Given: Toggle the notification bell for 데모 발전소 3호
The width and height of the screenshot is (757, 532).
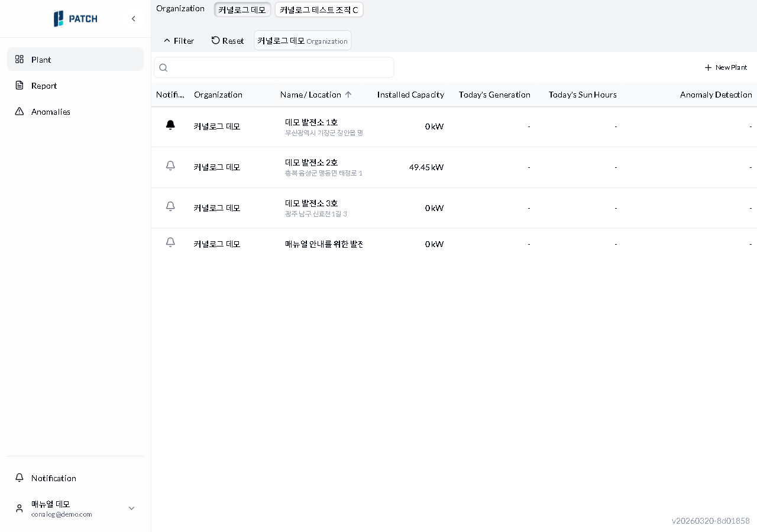Looking at the screenshot, I should pyautogui.click(x=170, y=206).
